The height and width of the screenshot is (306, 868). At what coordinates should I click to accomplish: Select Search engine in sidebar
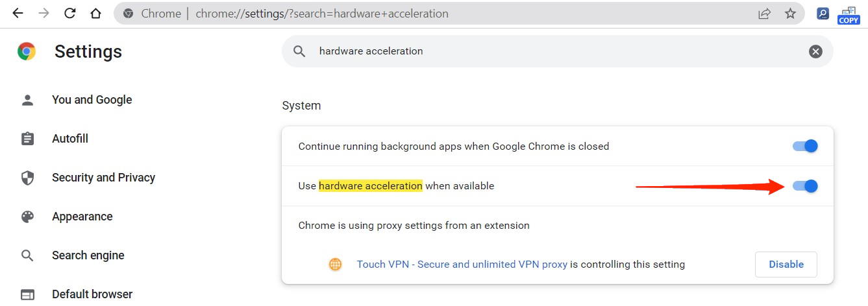[x=88, y=255]
